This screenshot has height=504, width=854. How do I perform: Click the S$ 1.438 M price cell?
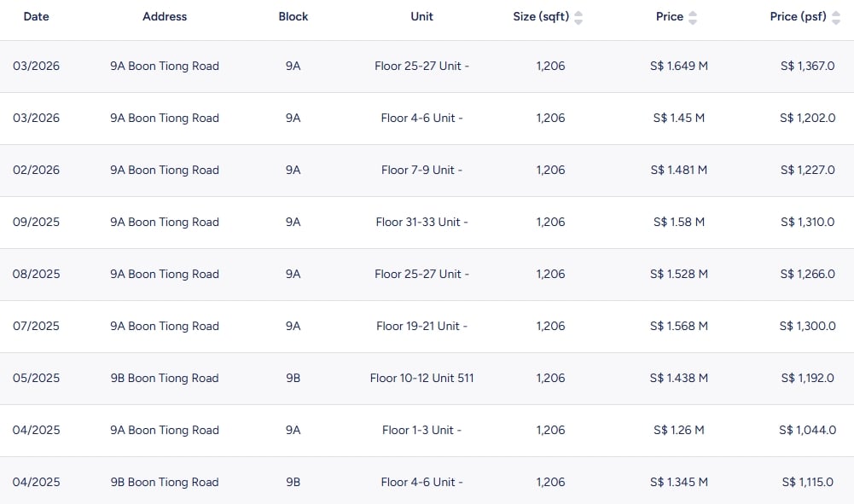point(678,378)
